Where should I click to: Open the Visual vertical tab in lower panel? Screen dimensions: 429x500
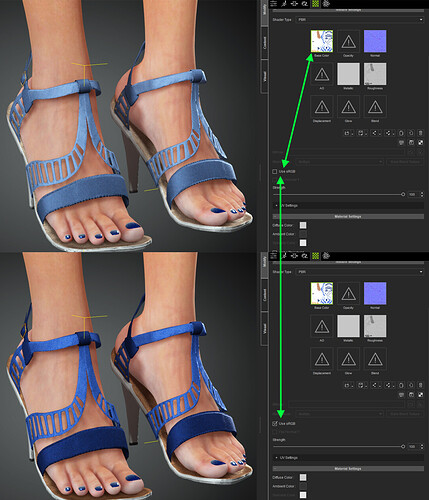(265, 328)
